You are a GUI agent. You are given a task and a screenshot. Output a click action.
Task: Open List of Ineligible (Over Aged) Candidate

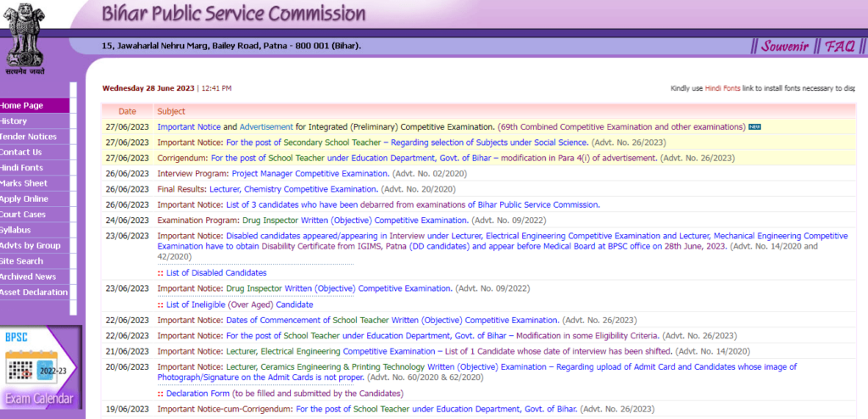(239, 304)
